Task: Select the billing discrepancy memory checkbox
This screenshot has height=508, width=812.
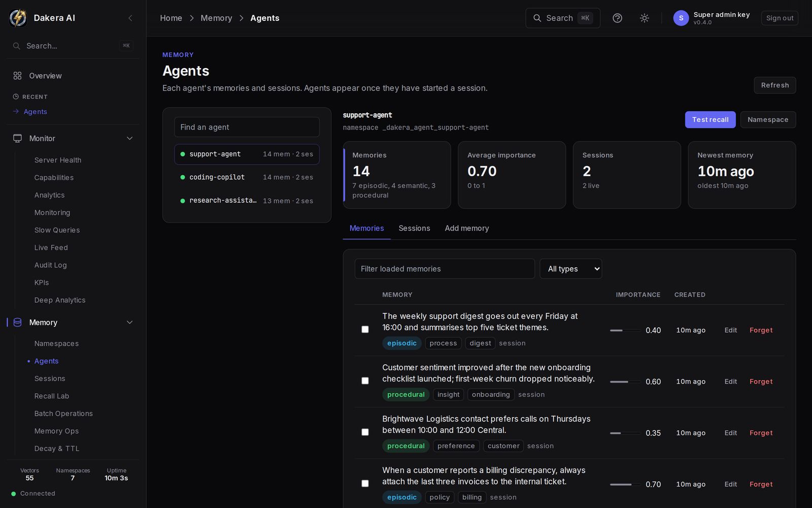Action: (365, 484)
